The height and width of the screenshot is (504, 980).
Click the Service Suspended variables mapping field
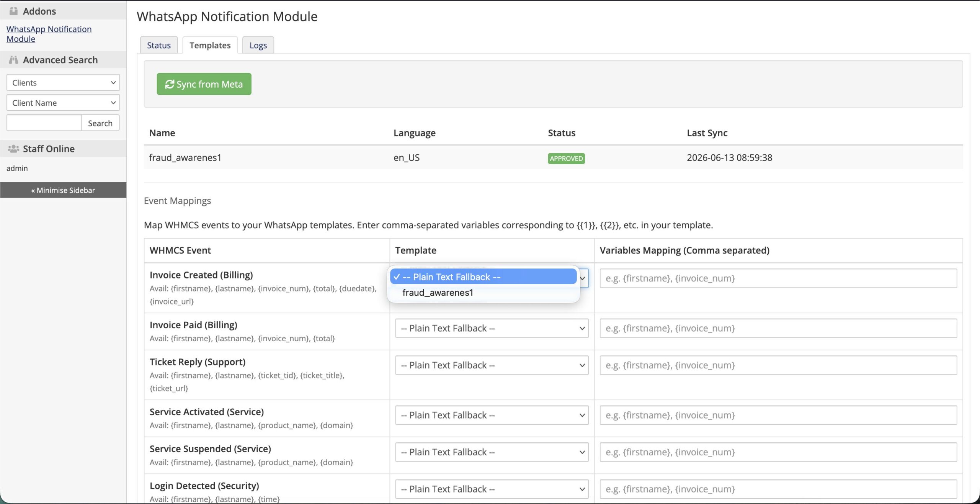coord(778,452)
